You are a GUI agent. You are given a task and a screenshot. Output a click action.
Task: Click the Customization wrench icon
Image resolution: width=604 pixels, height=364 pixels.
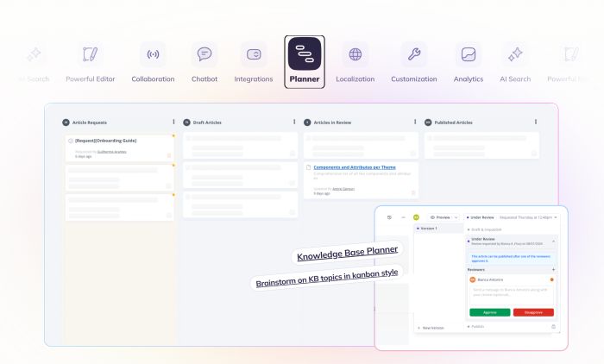pos(414,54)
